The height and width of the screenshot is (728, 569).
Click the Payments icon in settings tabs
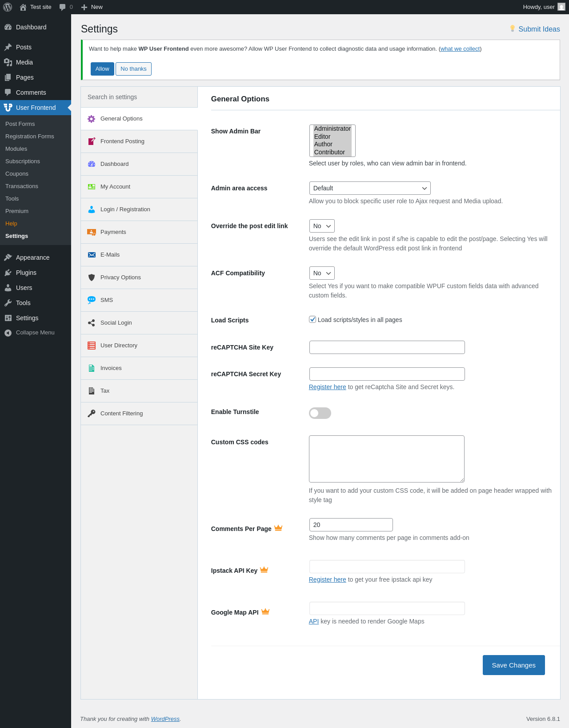(x=92, y=232)
